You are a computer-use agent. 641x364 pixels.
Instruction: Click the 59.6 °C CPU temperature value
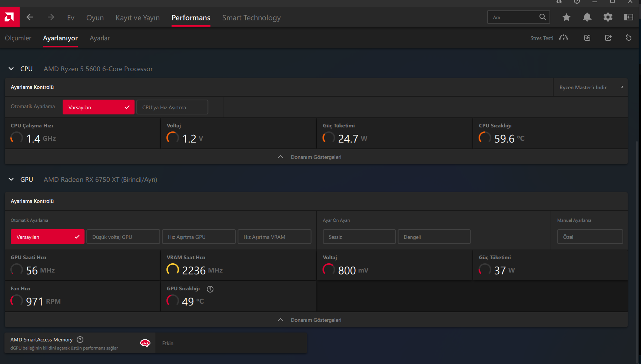[x=509, y=138]
